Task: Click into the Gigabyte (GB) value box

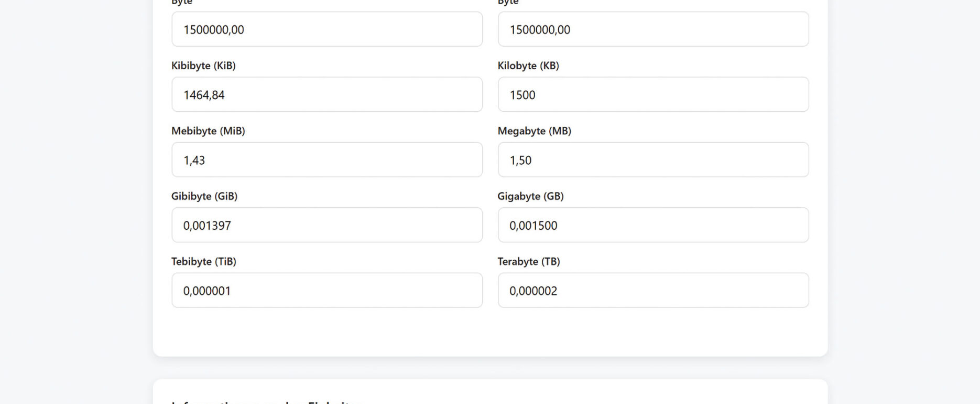Action: tap(652, 225)
